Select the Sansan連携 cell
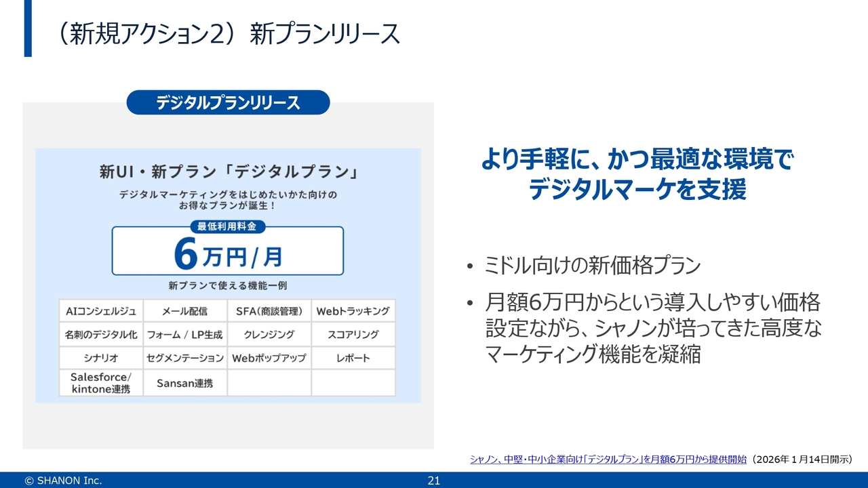 point(184,383)
